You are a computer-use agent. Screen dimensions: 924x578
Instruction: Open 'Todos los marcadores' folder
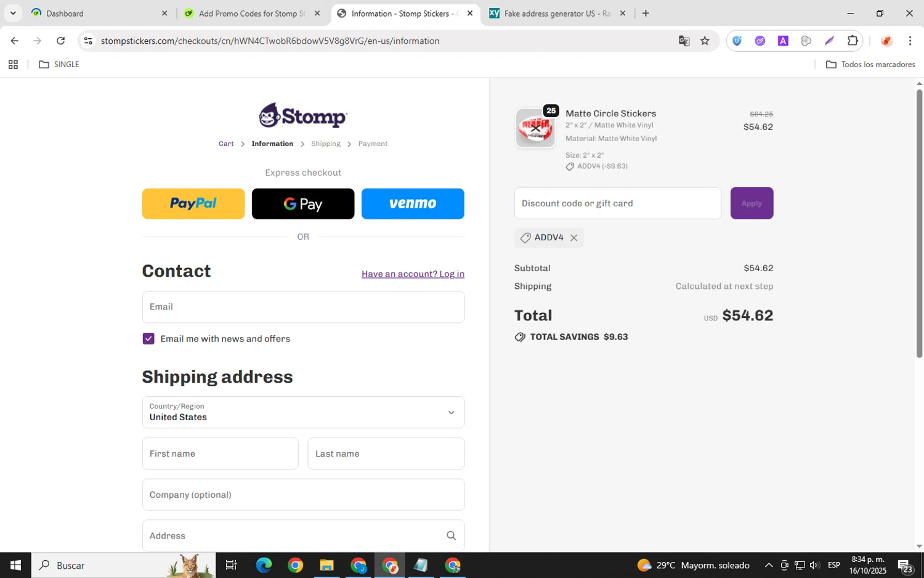pos(870,64)
